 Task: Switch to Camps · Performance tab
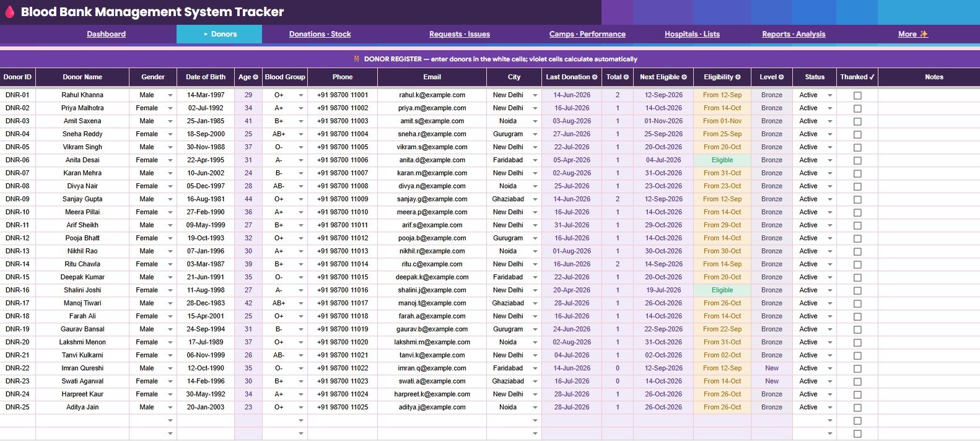coord(587,34)
